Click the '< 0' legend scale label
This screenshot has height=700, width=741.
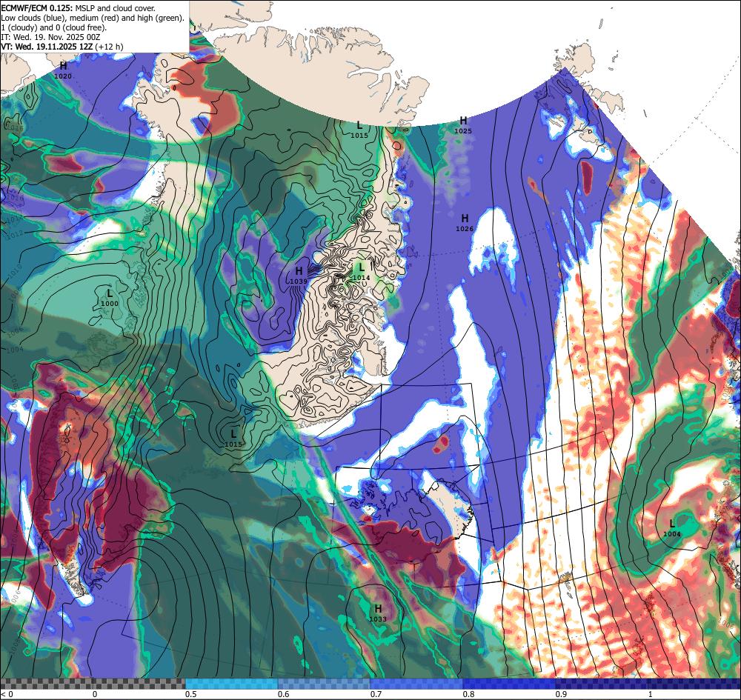(x=7, y=694)
